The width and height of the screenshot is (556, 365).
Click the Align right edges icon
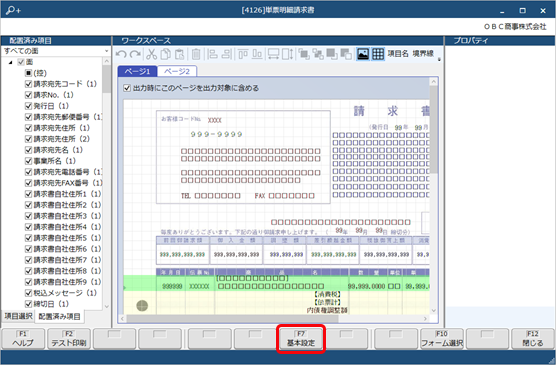tap(226, 54)
